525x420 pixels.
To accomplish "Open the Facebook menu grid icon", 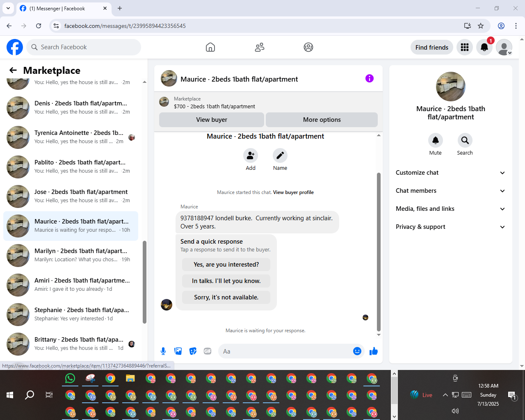I will pyautogui.click(x=465, y=47).
